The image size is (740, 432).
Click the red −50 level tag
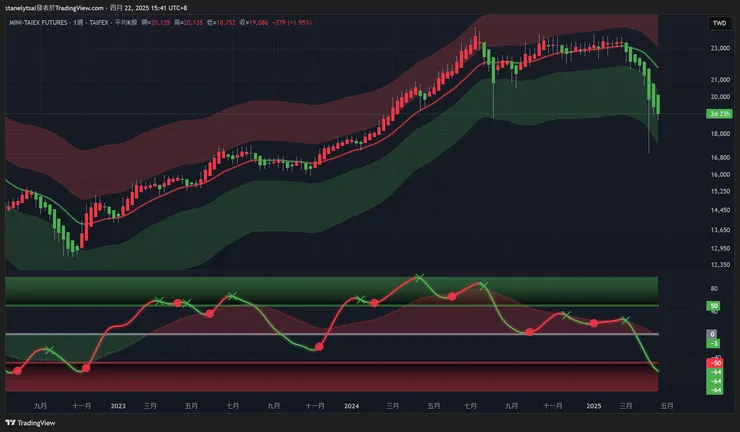[715, 363]
